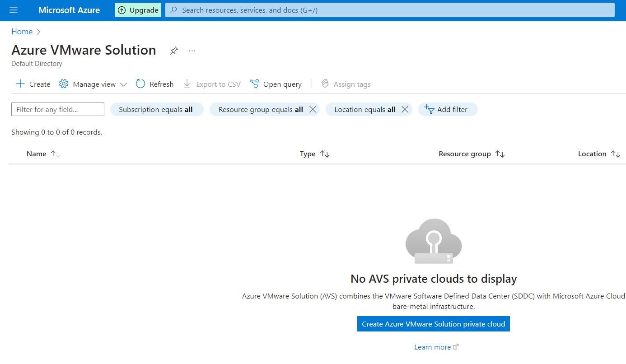Click the download arrow icon of Export to CSV
Image resolution: width=626 pixels, height=364 pixels.
click(x=187, y=84)
